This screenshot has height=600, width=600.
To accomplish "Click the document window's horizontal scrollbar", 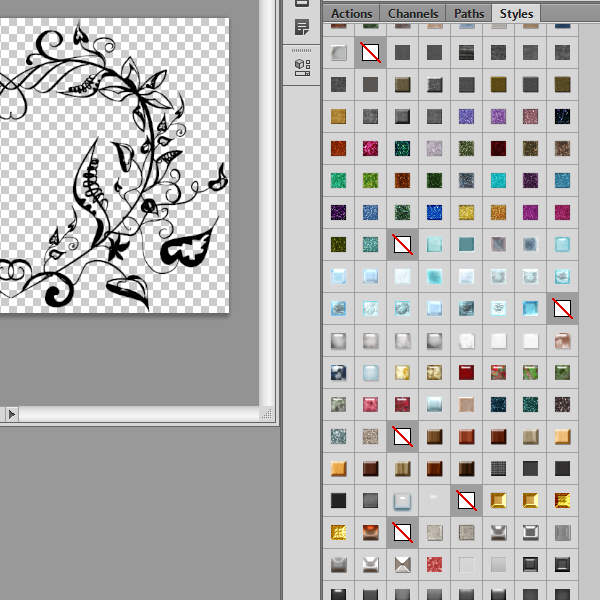I will (x=139, y=414).
